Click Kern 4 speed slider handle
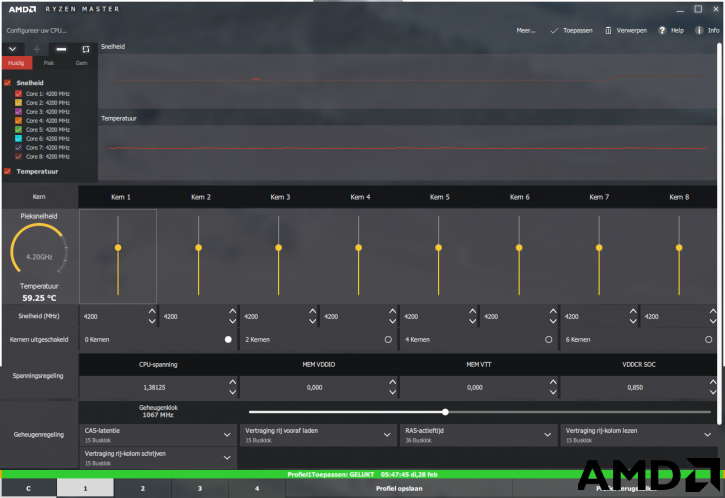The height and width of the screenshot is (498, 725). pyautogui.click(x=358, y=248)
